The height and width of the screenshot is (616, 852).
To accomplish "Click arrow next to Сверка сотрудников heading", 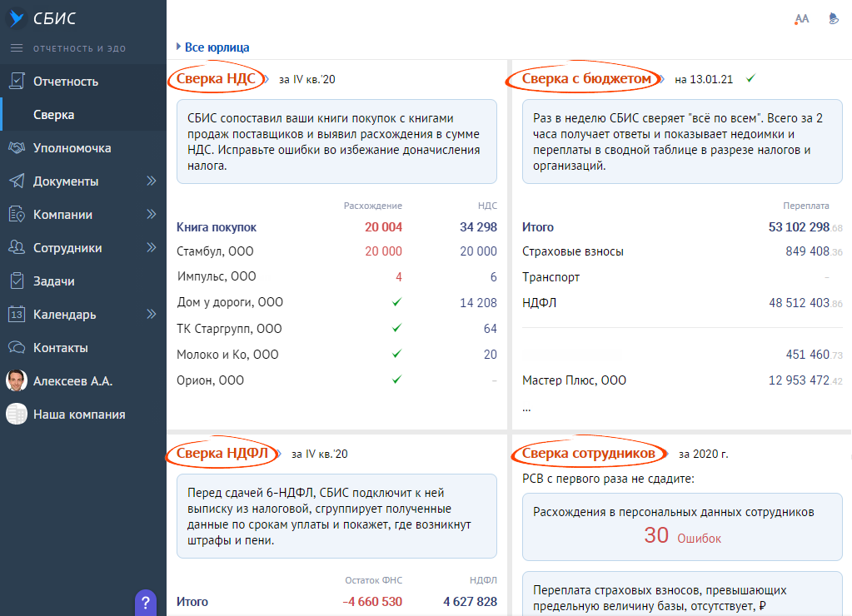I will coord(666,453).
